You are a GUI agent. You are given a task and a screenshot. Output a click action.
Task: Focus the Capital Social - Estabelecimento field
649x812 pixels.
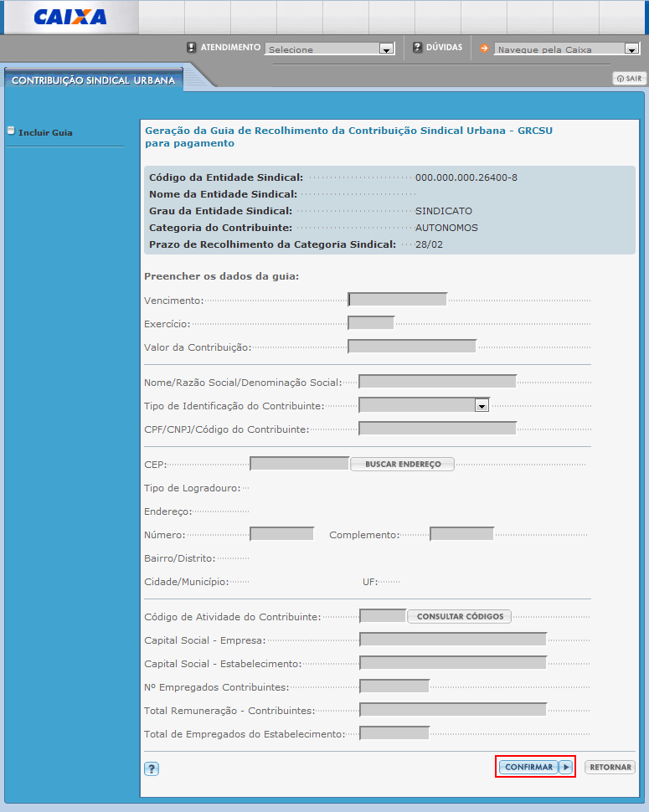click(453, 663)
